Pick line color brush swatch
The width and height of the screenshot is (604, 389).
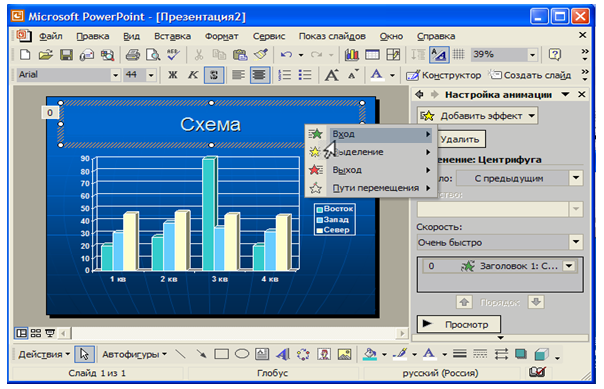[401, 354]
